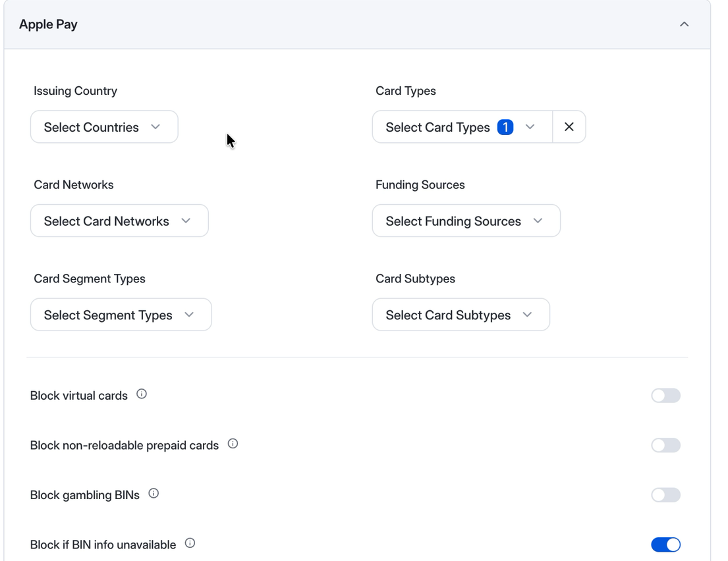Click the Block non-reloadable prepaid cards text
Screen dimensions: 728x561
pos(125,446)
